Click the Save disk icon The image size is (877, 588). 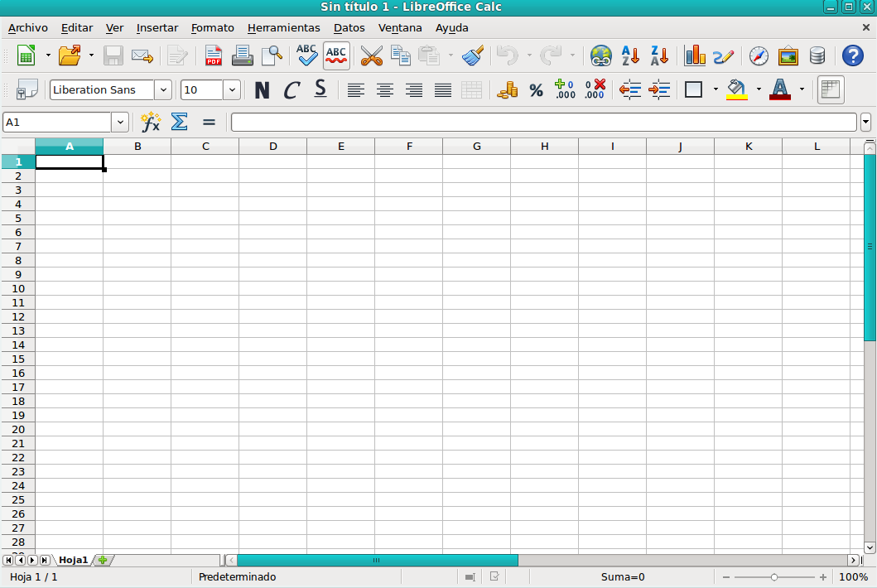pyautogui.click(x=113, y=55)
